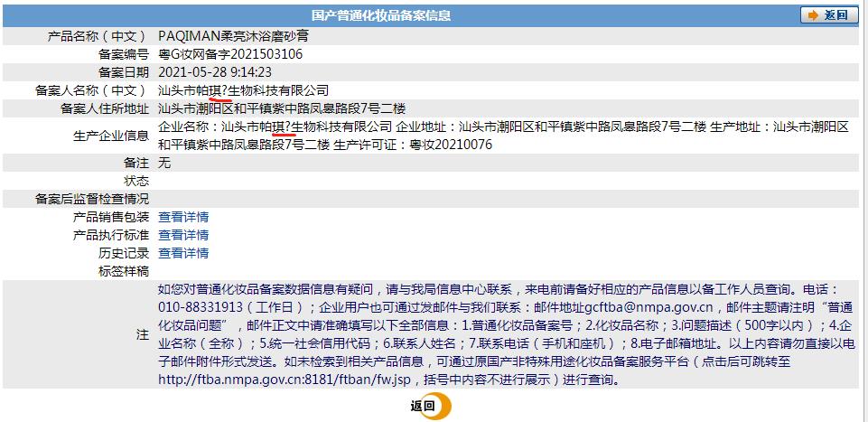Click the 备案人住所地址 value text
Viewport: 868px width, 422px height.
pyautogui.click(x=282, y=108)
